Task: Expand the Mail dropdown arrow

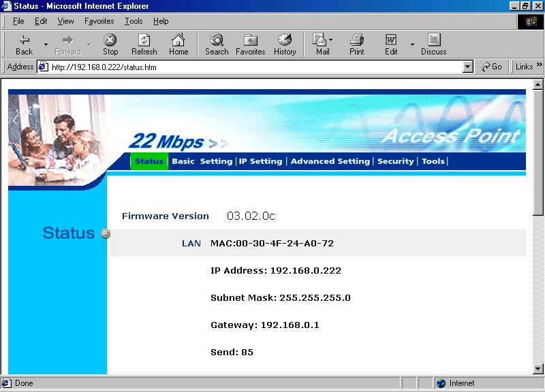Action: click(331, 40)
